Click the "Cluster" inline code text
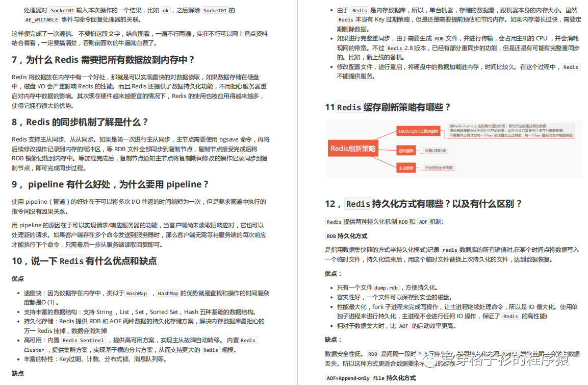This screenshot has height=385, width=588. [34, 350]
